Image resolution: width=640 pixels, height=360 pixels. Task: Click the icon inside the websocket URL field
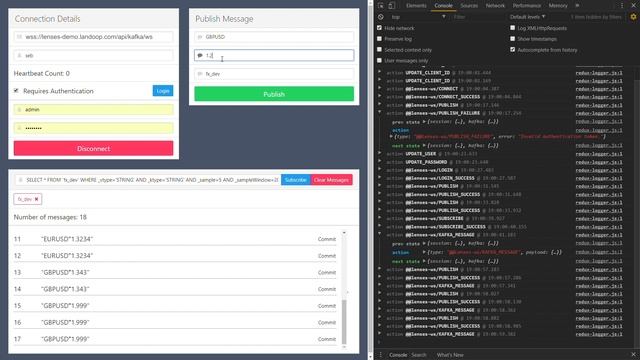[19, 37]
